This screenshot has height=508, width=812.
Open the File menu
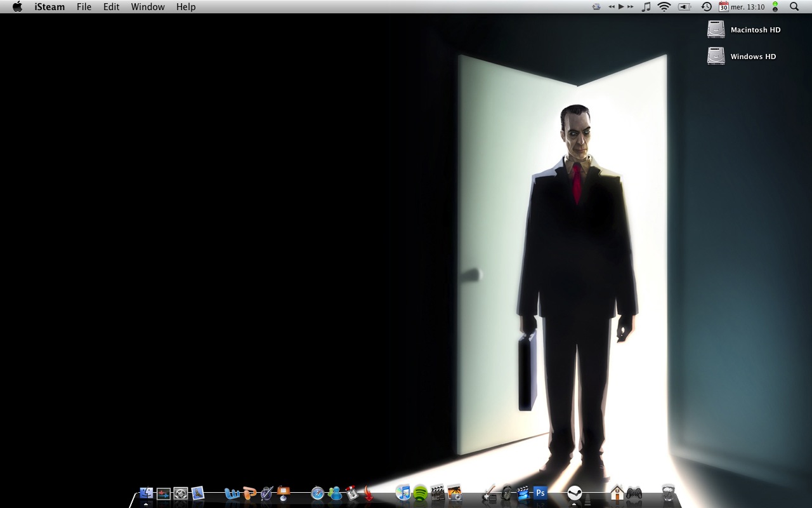coord(84,7)
